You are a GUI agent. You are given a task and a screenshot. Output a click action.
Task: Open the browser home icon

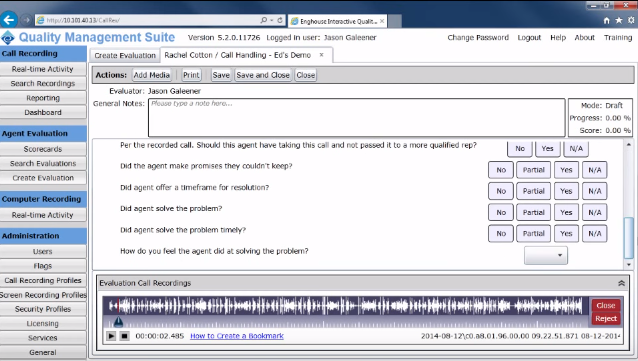(606, 20)
